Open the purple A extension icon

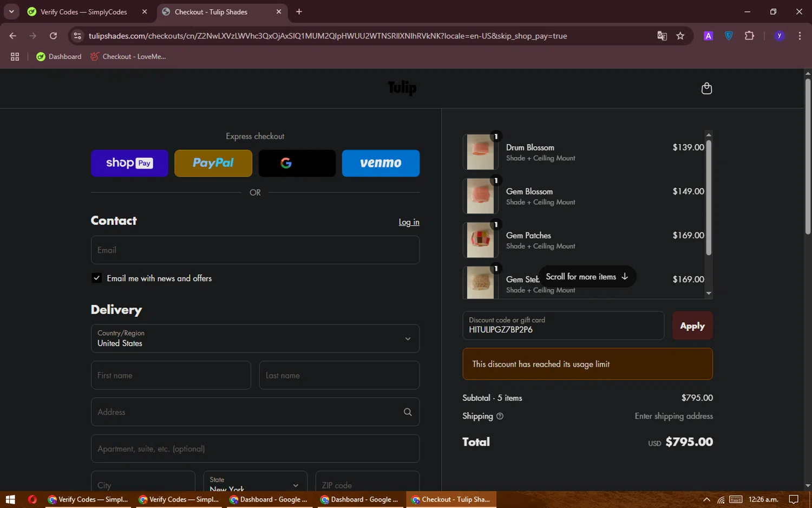coord(708,36)
